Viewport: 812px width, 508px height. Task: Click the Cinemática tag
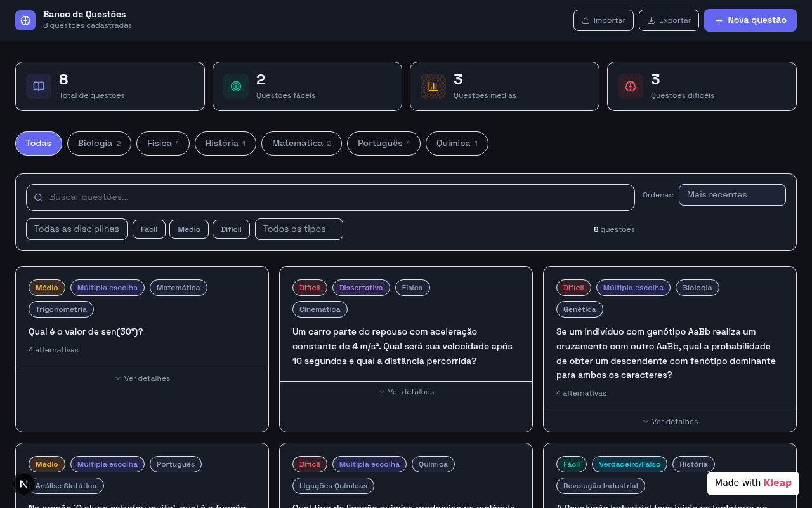[x=320, y=309]
